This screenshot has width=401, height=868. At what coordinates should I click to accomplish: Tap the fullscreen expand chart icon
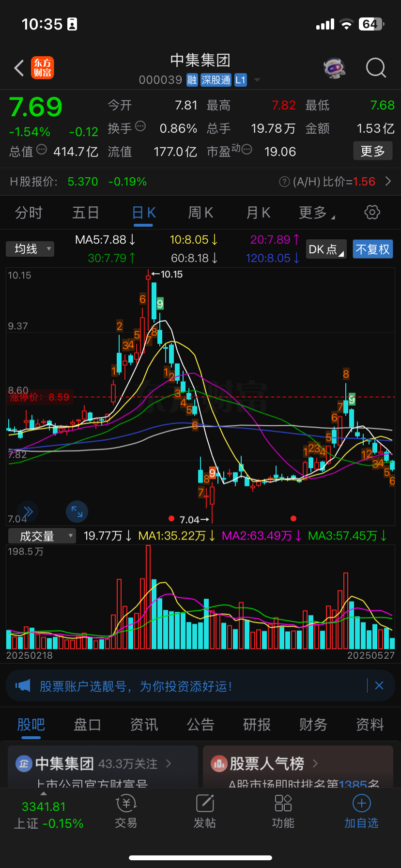tap(77, 511)
